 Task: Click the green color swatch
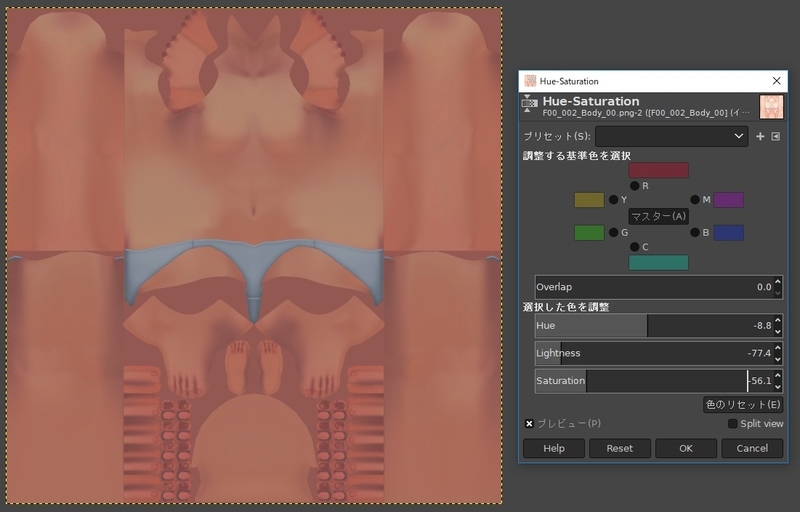pos(589,233)
